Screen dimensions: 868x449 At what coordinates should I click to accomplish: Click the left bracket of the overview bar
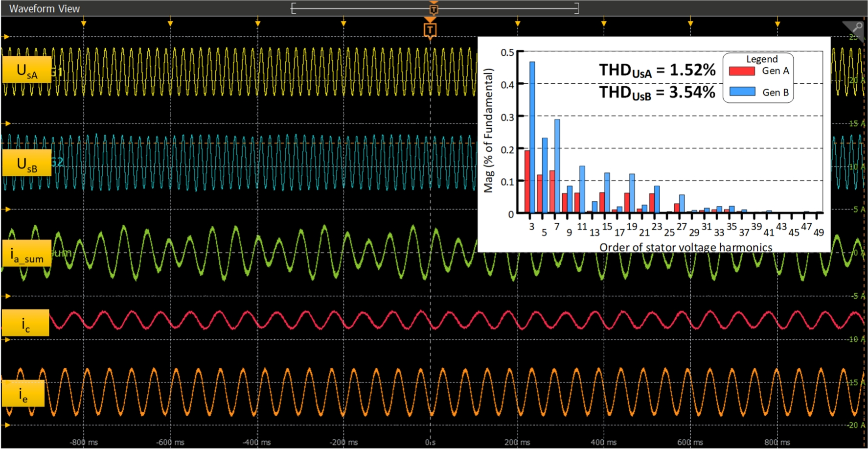tap(293, 8)
